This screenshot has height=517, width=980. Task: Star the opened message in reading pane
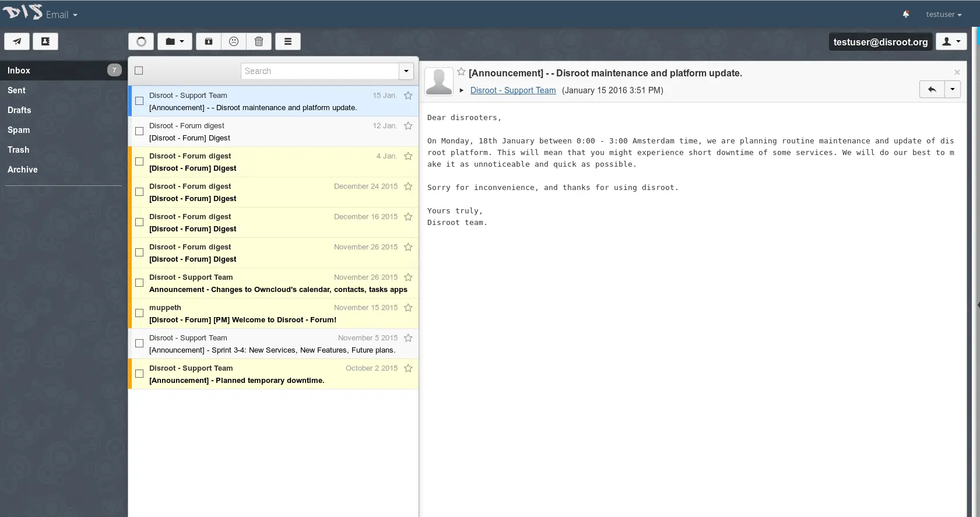461,72
